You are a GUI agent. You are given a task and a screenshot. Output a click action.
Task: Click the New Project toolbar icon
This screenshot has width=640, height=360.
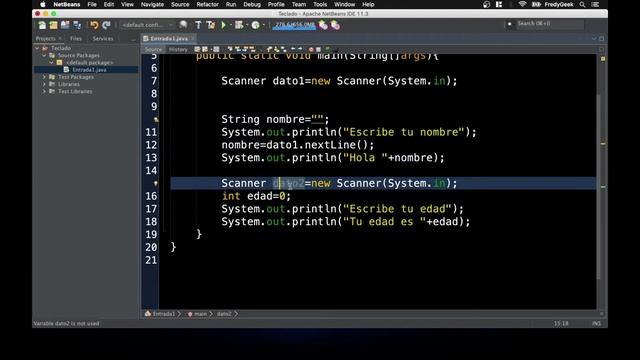[x=53, y=25]
